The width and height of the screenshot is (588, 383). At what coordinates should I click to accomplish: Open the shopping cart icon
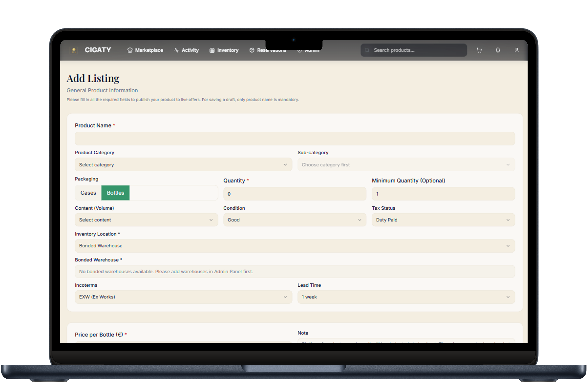pos(479,50)
